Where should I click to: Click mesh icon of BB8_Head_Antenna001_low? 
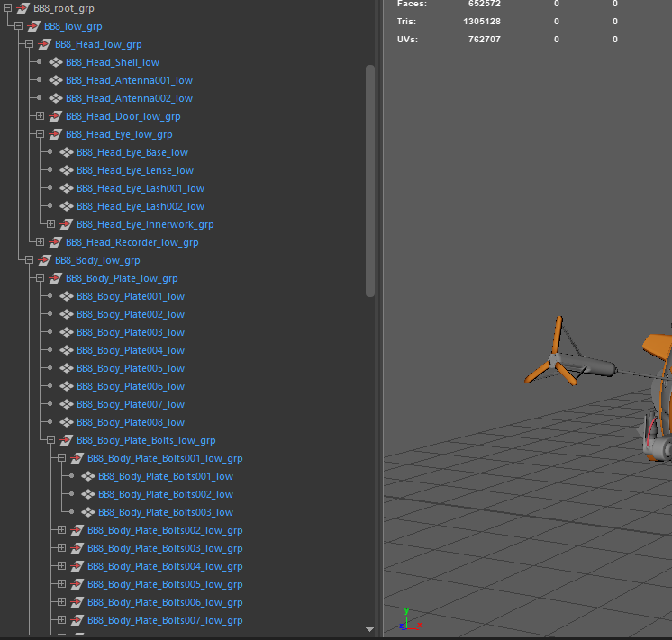pyautogui.click(x=56, y=80)
